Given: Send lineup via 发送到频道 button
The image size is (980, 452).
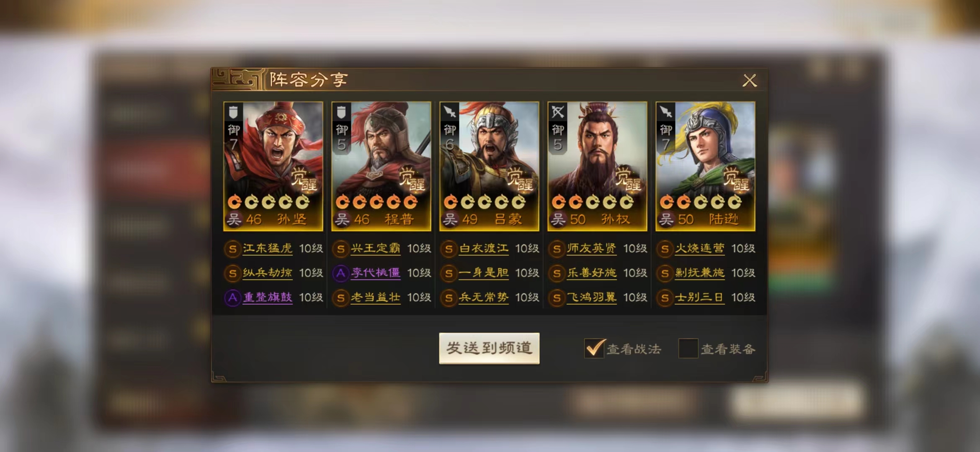Looking at the screenshot, I should pos(489,348).
